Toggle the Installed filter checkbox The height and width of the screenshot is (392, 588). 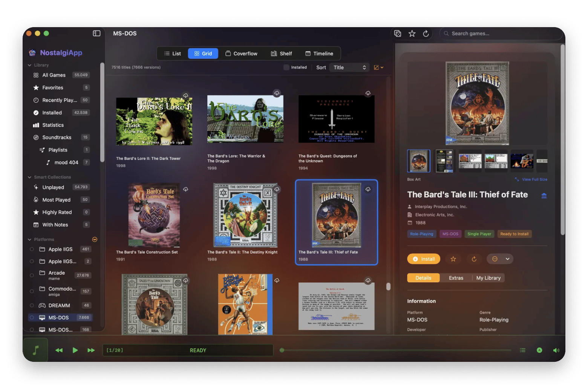[x=286, y=67]
